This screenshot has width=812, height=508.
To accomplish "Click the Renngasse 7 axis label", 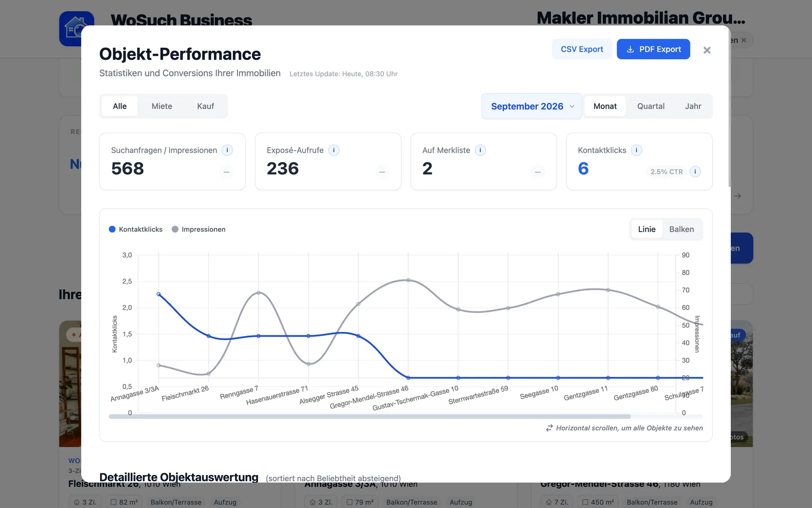I will pos(240,393).
